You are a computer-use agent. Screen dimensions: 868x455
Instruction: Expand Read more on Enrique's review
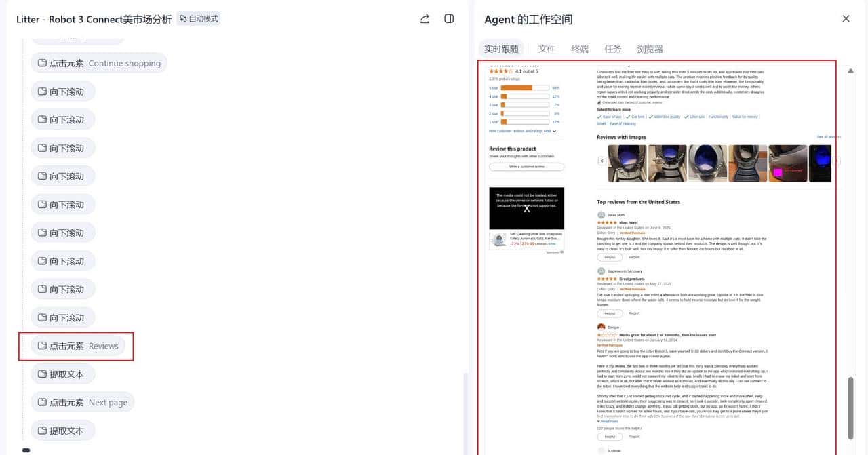coord(608,421)
